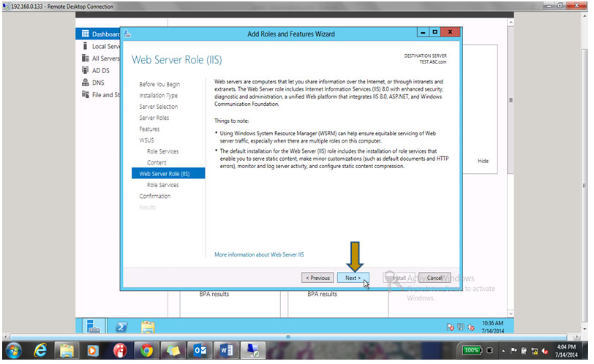This screenshot has width=594, height=364.
Task: Switch to Remote Desktop Connection taskbar item
Action: (252, 351)
